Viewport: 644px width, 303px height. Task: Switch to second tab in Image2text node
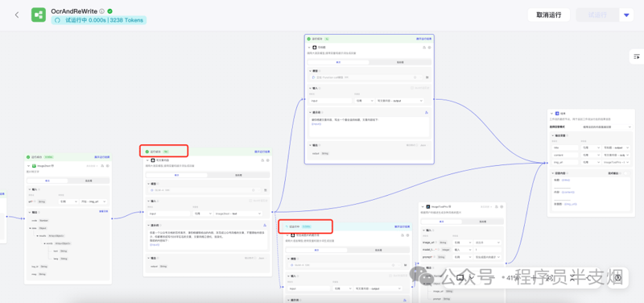pyautogui.click(x=89, y=181)
